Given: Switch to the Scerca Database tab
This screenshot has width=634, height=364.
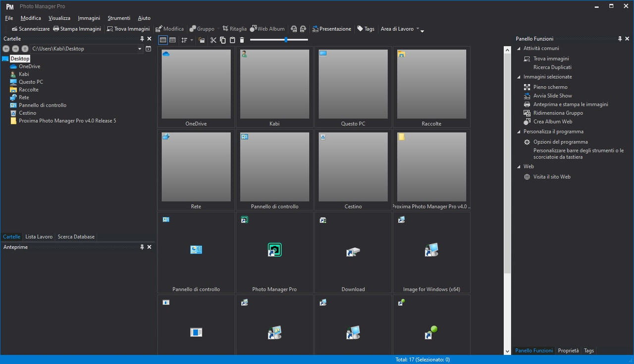Looking at the screenshot, I should click(76, 237).
